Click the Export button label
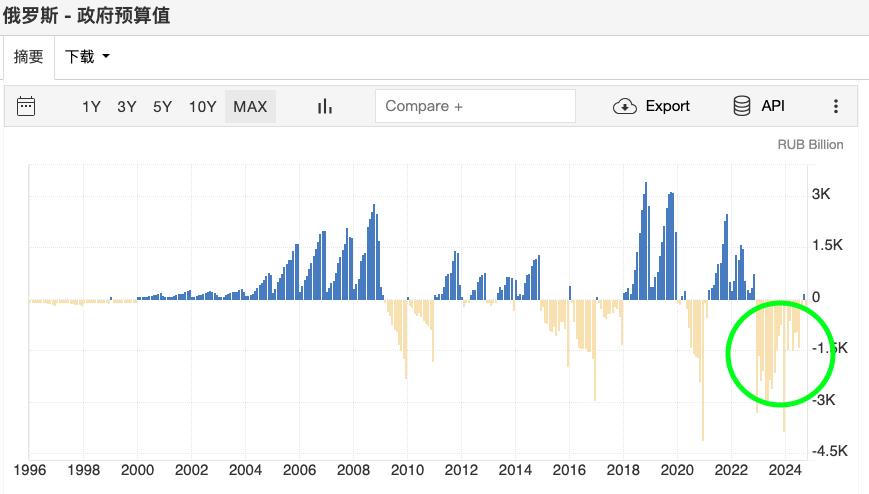869x494 pixels. coord(667,106)
